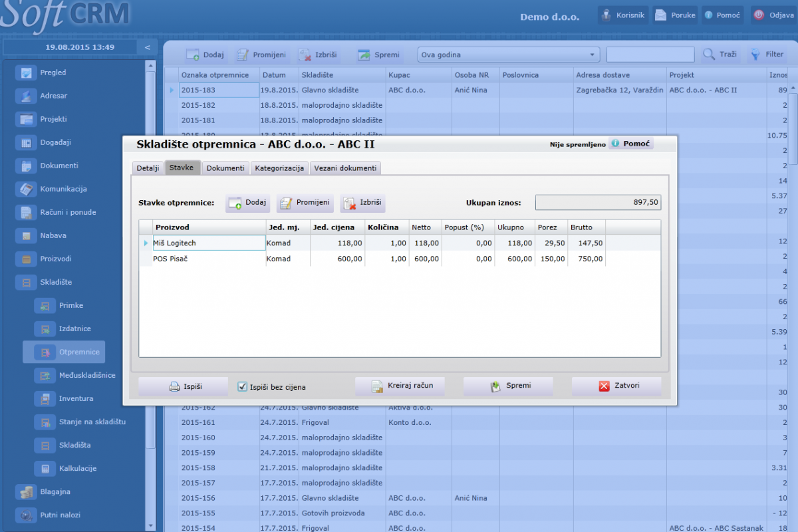The height and width of the screenshot is (532, 798).
Task: Open the Komunikacija sidebar icon
Action: tap(26, 189)
